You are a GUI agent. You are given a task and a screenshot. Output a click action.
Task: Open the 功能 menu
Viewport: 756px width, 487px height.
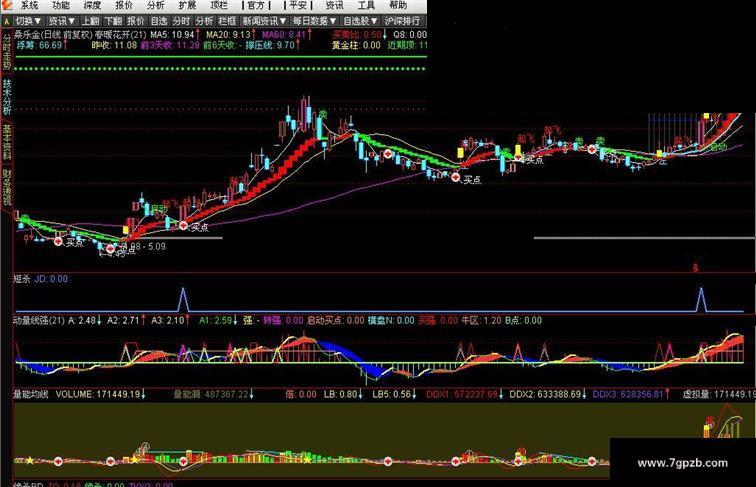61,5
